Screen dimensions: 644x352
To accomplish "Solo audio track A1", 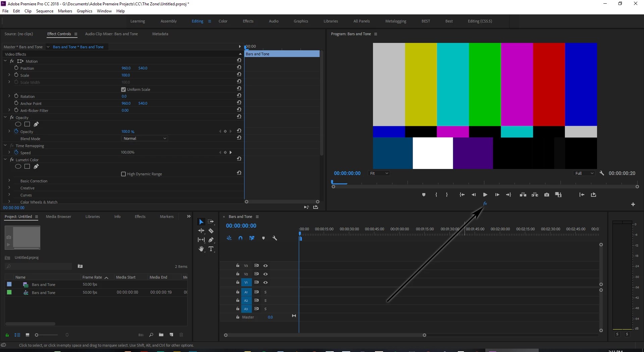I will (x=265, y=292).
